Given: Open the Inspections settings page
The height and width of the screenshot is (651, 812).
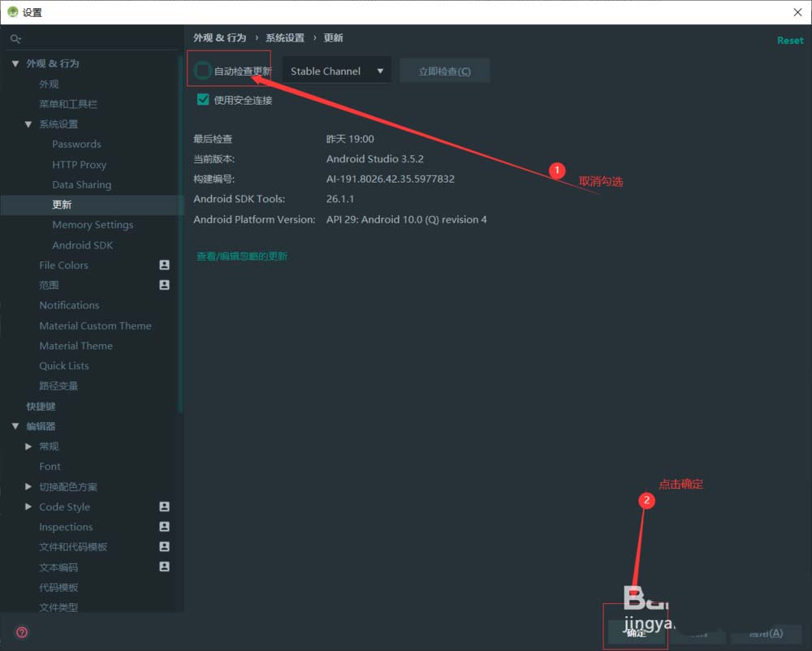Looking at the screenshot, I should click(66, 527).
